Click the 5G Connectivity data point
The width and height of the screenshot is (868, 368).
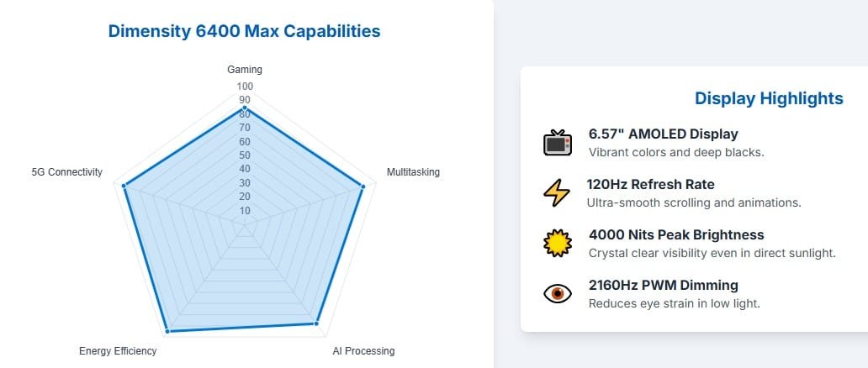(124, 186)
